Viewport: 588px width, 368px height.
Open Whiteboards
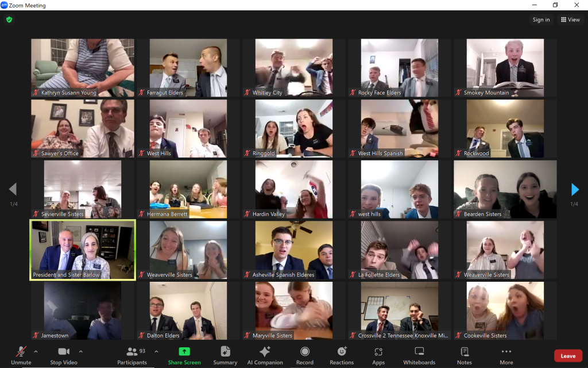419,355
